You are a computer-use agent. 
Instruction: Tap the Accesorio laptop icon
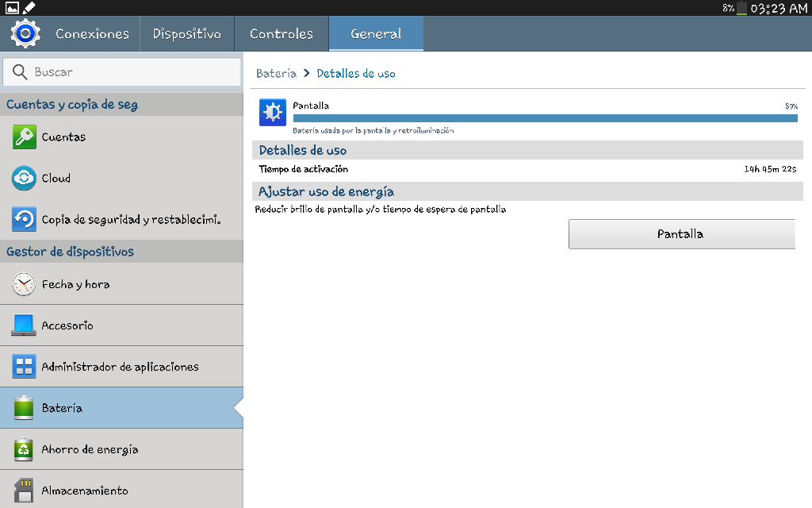pyautogui.click(x=25, y=325)
